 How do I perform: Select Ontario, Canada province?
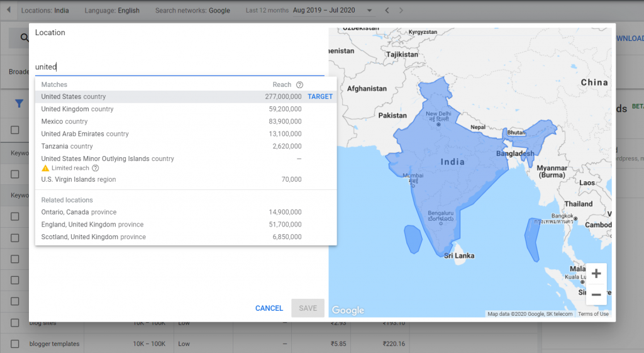[x=186, y=212]
